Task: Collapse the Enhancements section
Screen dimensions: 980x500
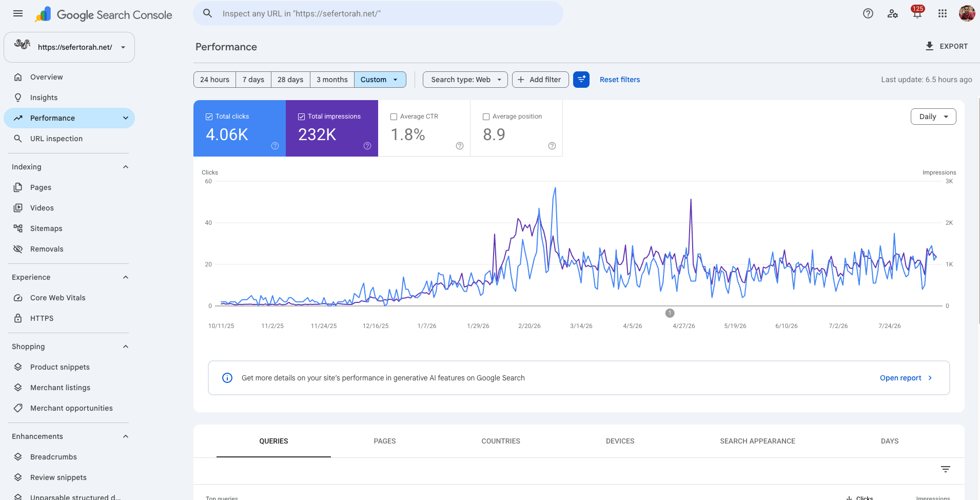Action: (126, 436)
